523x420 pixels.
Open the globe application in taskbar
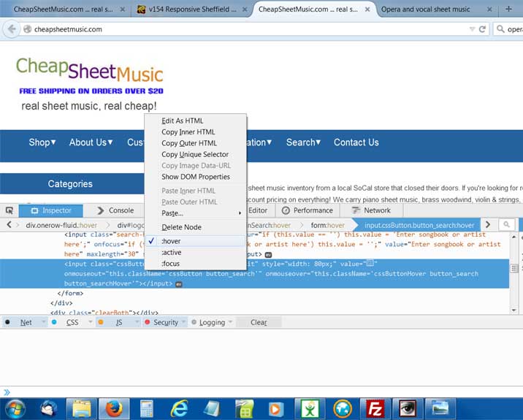coord(343,409)
